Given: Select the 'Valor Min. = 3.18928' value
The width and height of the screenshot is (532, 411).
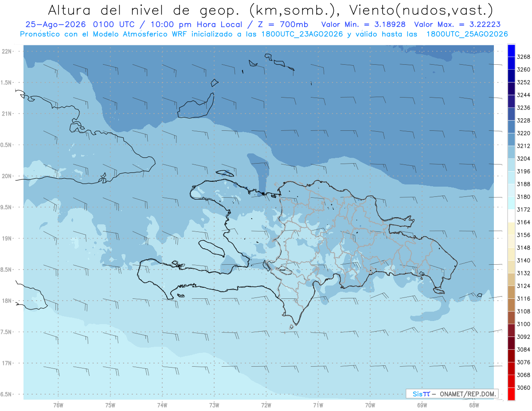Looking at the screenshot, I should (x=363, y=24).
